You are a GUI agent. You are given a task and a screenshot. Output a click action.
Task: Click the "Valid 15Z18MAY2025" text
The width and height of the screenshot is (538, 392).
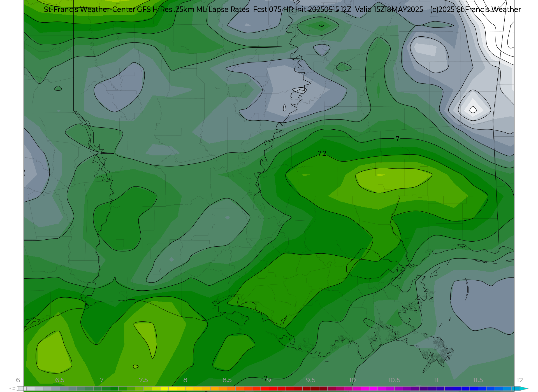(389, 10)
